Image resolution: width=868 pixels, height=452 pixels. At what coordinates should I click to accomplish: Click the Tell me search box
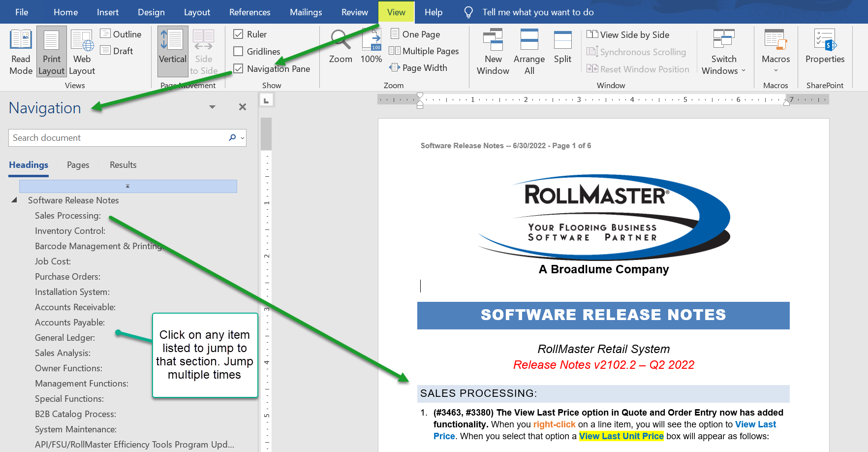(x=538, y=12)
